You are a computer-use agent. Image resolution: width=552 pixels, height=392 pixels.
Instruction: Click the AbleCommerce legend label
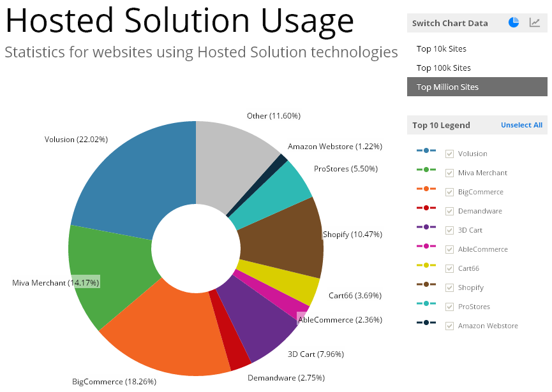[x=483, y=249]
